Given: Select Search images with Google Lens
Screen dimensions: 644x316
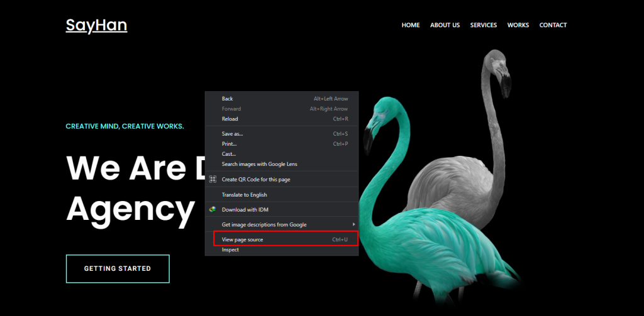Looking at the screenshot, I should point(282,164).
